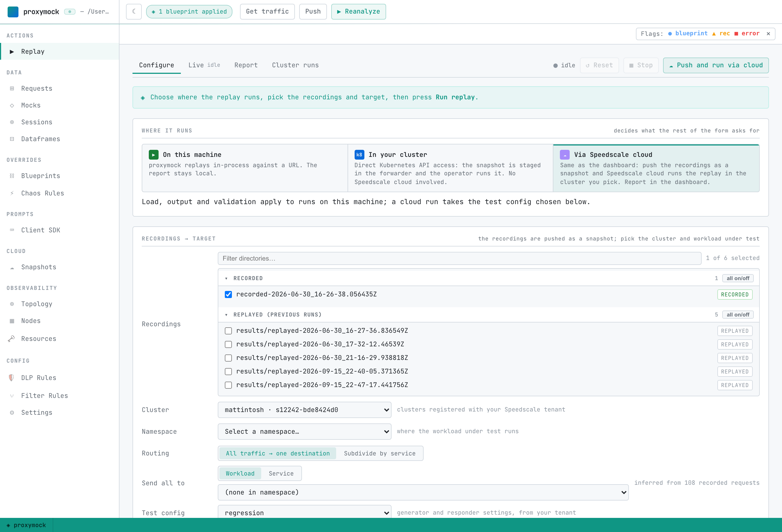Click the 1 blueprint applied button
The width and height of the screenshot is (782, 532).
point(189,11)
